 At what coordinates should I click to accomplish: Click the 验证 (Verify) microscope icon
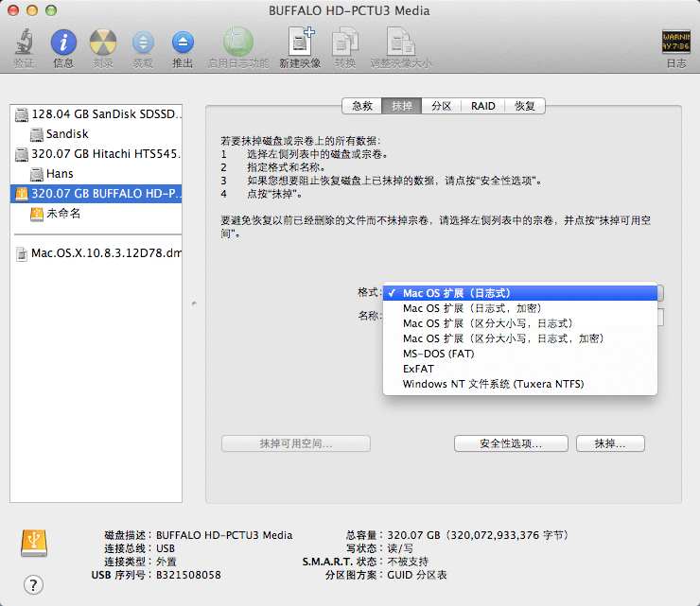point(24,42)
